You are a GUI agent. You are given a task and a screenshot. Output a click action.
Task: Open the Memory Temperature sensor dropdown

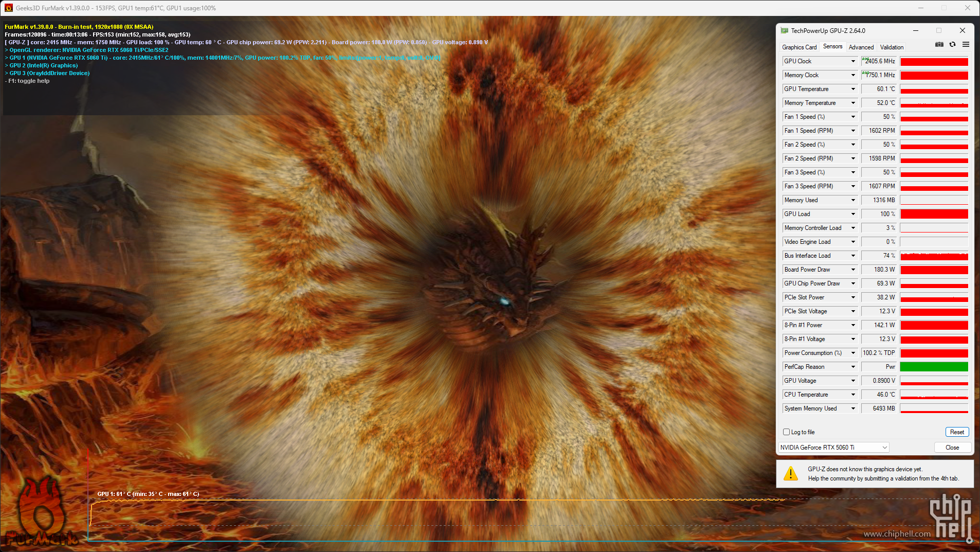point(853,103)
